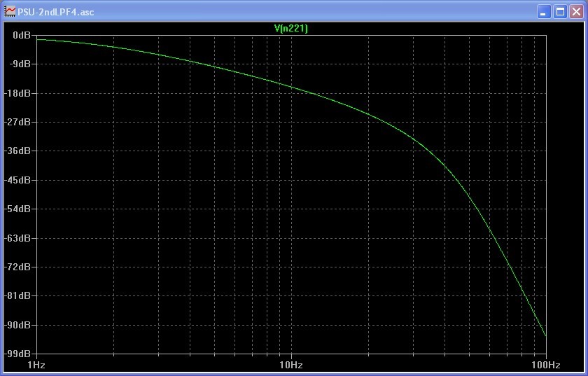Click the -63dB axis label
The height and width of the screenshot is (376, 588).
click(x=17, y=238)
